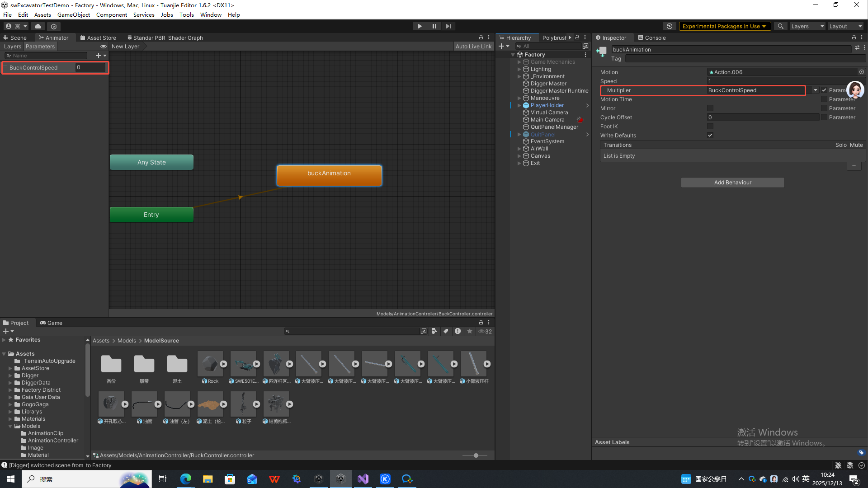The height and width of the screenshot is (488, 868).
Task: Enable the Mirror checkbox
Action: (x=710, y=108)
